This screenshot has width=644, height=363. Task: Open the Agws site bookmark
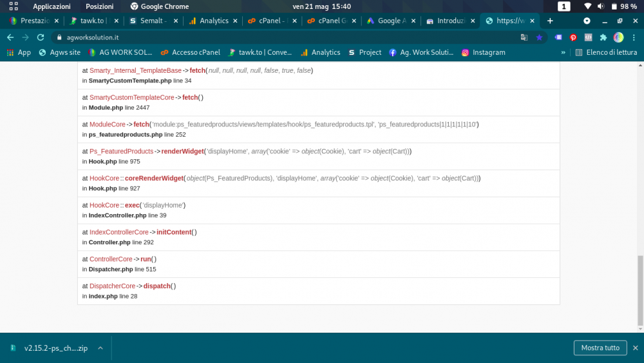pyautogui.click(x=60, y=53)
